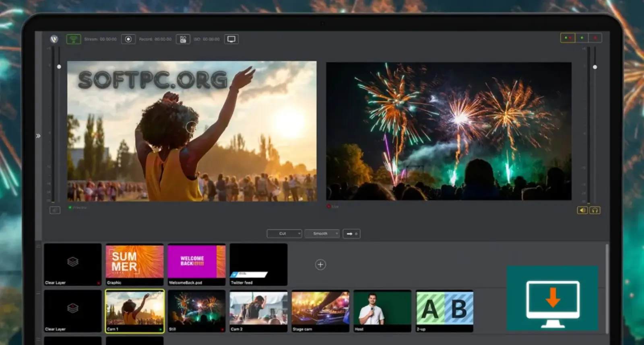Select the Still fireworks shot thumbnail
This screenshot has width=644, height=345.
click(197, 311)
